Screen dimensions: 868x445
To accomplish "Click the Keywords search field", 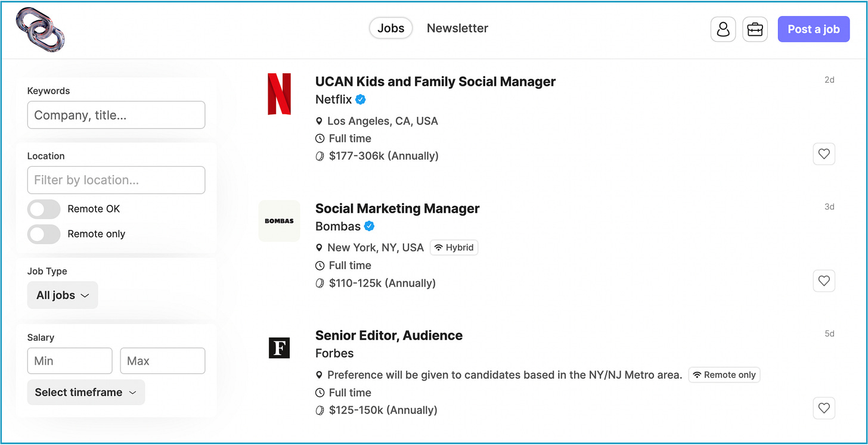I will click(x=116, y=115).
